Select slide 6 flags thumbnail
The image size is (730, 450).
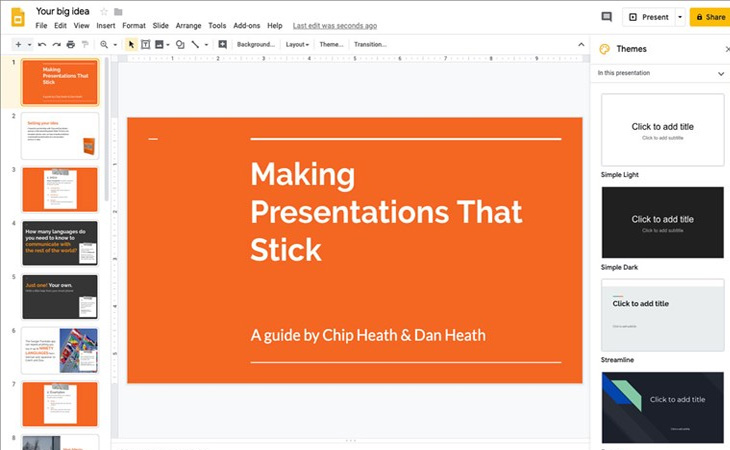click(x=60, y=350)
